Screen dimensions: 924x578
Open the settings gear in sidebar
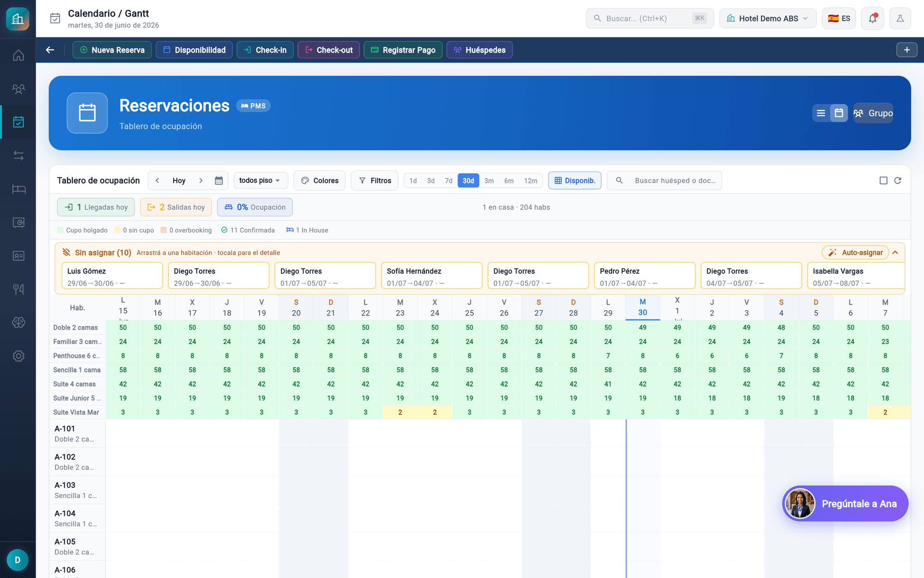[18, 356]
